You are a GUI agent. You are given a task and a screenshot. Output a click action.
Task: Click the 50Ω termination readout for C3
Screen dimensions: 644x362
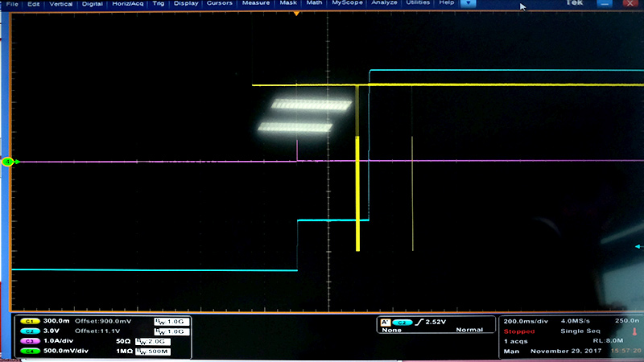pyautogui.click(x=123, y=341)
